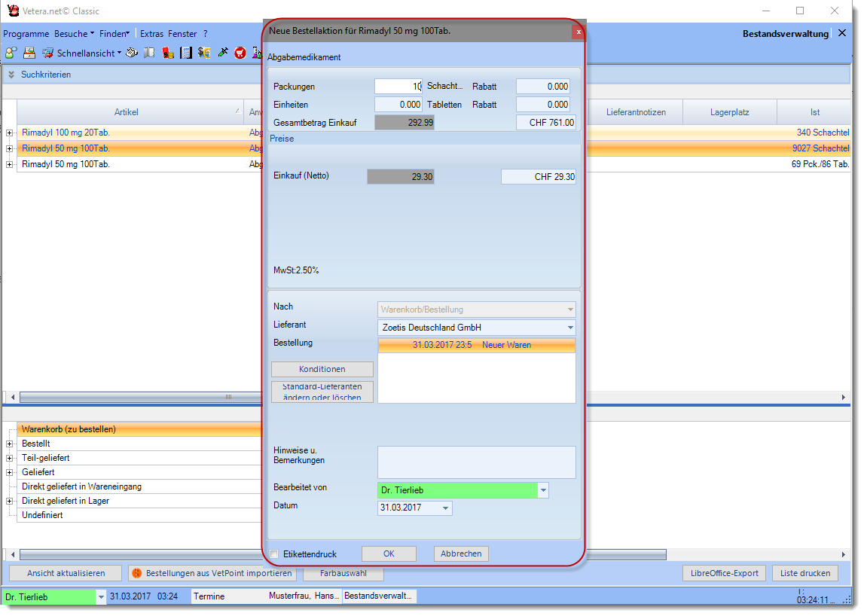Click the calculator icon in toolbar
Screen dimensions: 864x616
pos(185,53)
